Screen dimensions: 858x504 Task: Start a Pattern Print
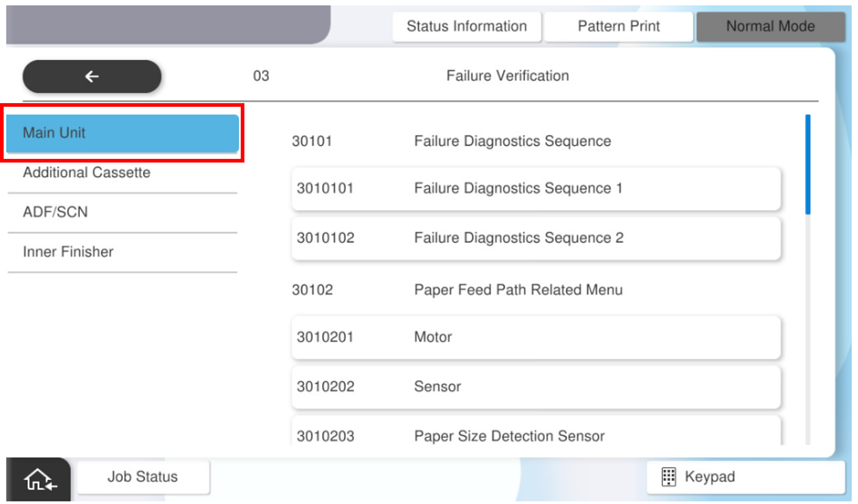[x=618, y=27]
